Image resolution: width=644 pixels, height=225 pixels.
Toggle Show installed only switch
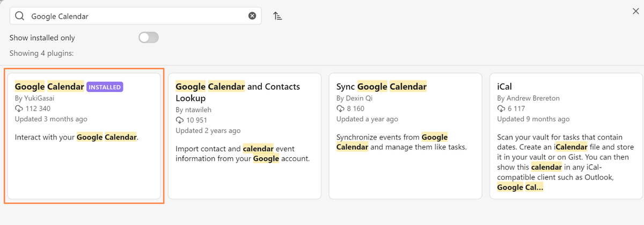[x=149, y=38]
